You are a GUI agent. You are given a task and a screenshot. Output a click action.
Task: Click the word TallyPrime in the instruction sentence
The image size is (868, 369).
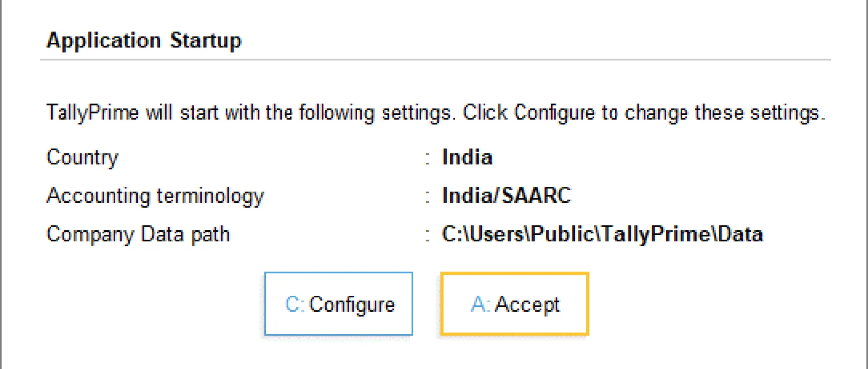pyautogui.click(x=92, y=113)
